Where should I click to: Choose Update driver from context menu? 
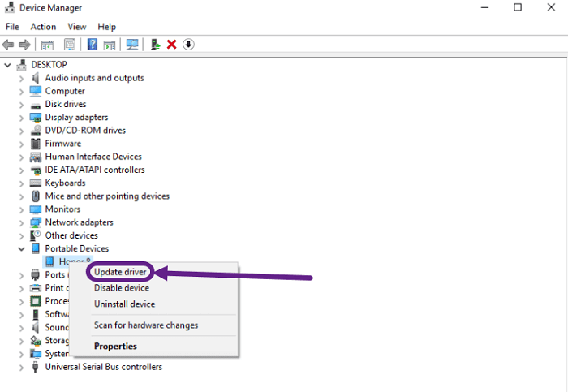coord(120,272)
